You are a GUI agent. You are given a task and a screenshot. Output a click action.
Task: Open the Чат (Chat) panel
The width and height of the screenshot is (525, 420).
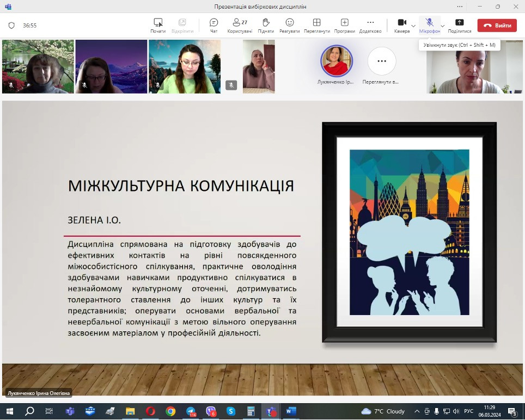click(x=213, y=25)
